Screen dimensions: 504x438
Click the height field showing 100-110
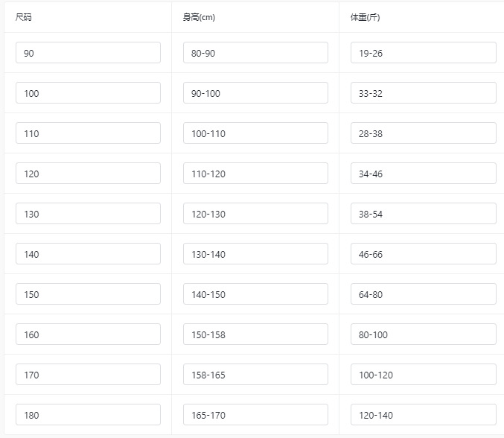[255, 133]
